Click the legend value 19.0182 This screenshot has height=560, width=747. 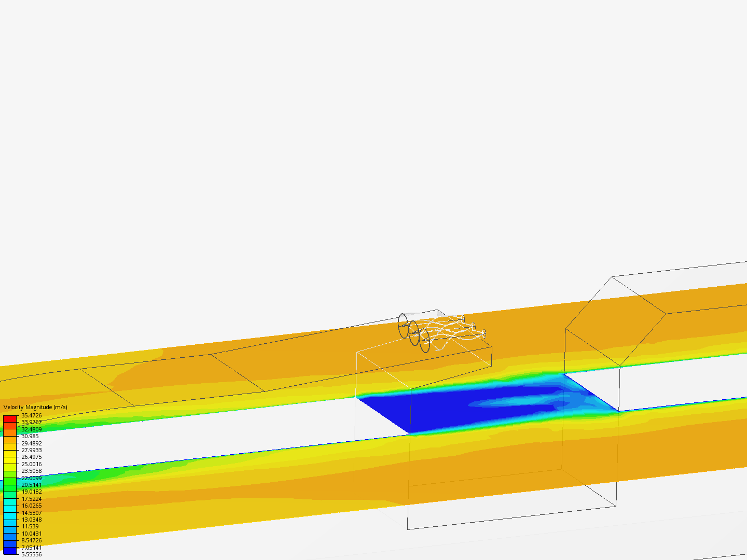32,492
